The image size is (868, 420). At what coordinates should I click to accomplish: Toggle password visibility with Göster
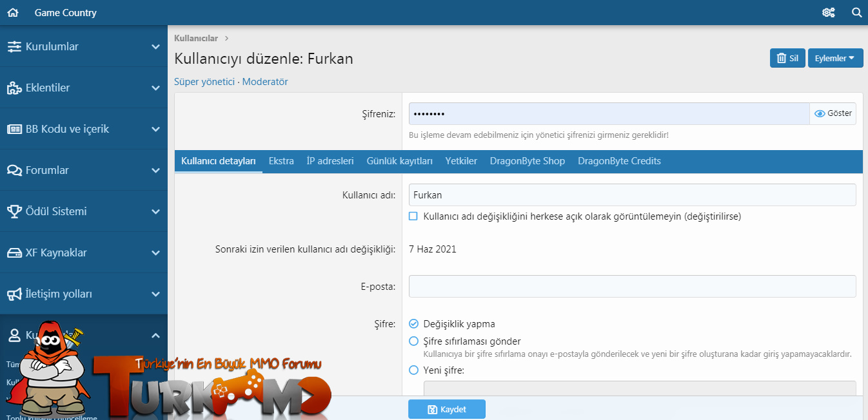point(833,113)
